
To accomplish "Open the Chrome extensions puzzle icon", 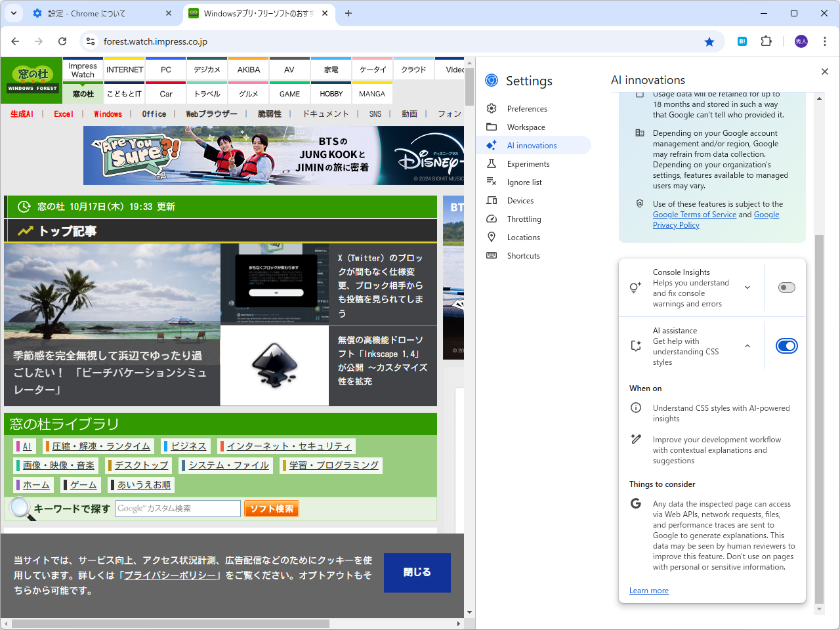I will [766, 41].
